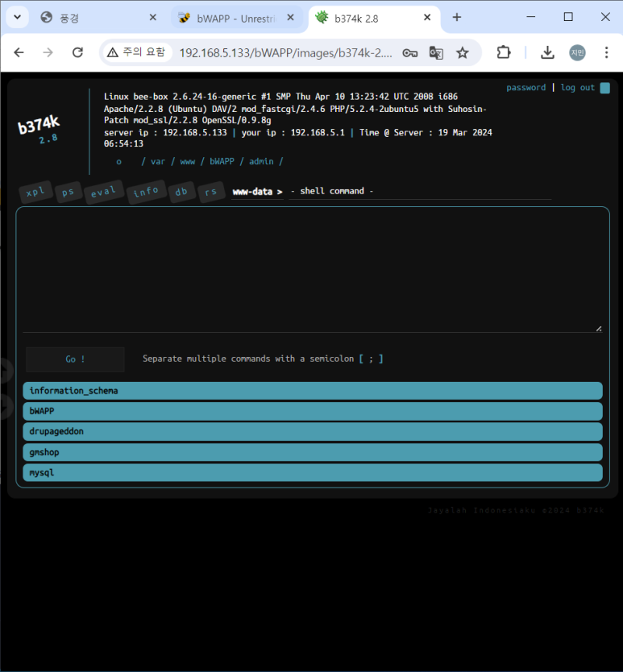Click the server ip 192.168.5.133 text

coord(165,132)
